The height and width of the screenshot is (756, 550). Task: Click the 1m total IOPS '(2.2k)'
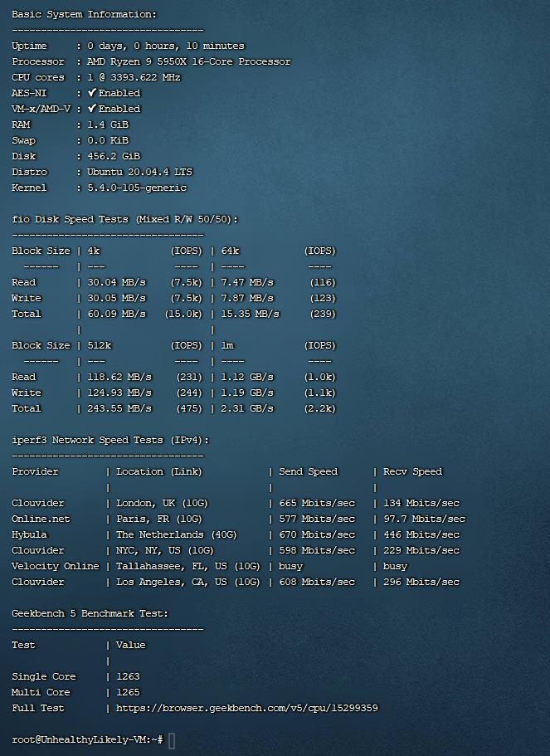320,408
